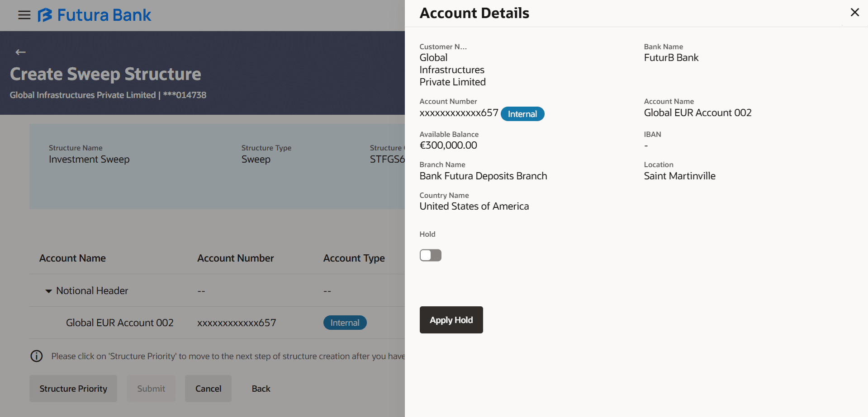Collapse the Notional Header tree row
The height and width of the screenshot is (417, 868).
[48, 291]
